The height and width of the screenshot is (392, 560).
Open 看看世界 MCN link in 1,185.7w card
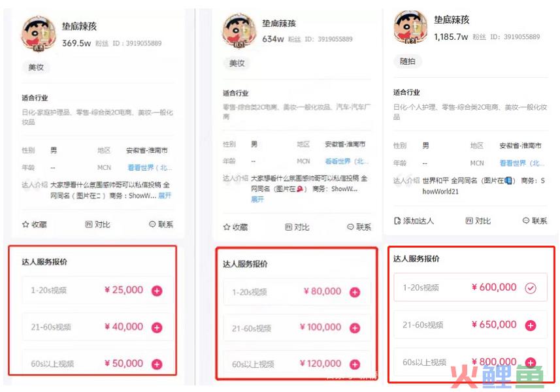point(522,163)
